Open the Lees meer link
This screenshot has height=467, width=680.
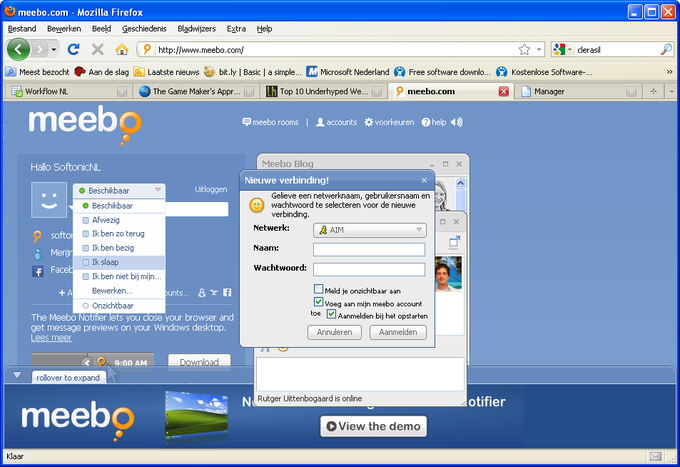point(51,338)
